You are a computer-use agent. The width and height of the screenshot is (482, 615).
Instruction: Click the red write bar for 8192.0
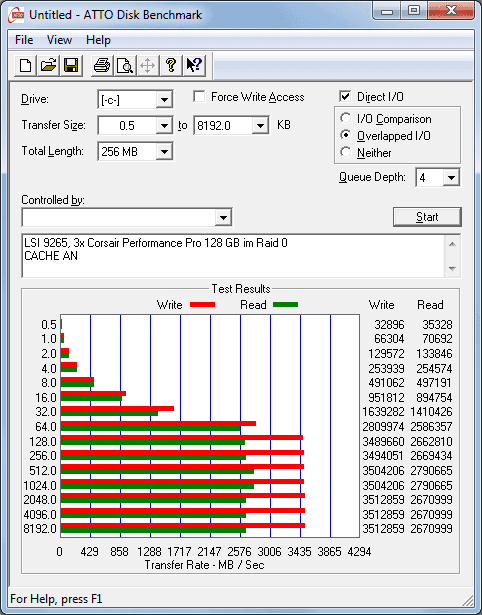click(183, 526)
